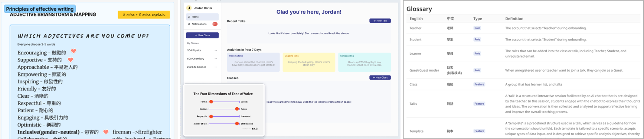
Task: Click the heart beside Inclusive(gender-neutral)
Action: [106, 132]
